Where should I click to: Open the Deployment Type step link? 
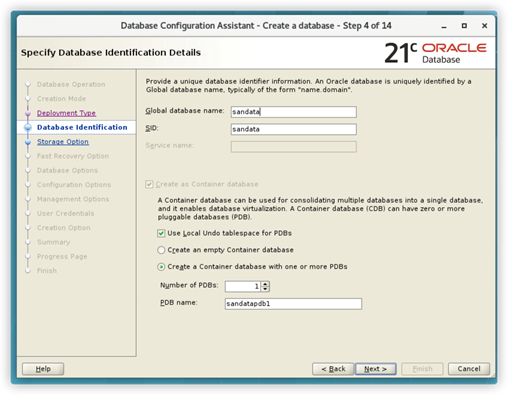tap(66, 113)
